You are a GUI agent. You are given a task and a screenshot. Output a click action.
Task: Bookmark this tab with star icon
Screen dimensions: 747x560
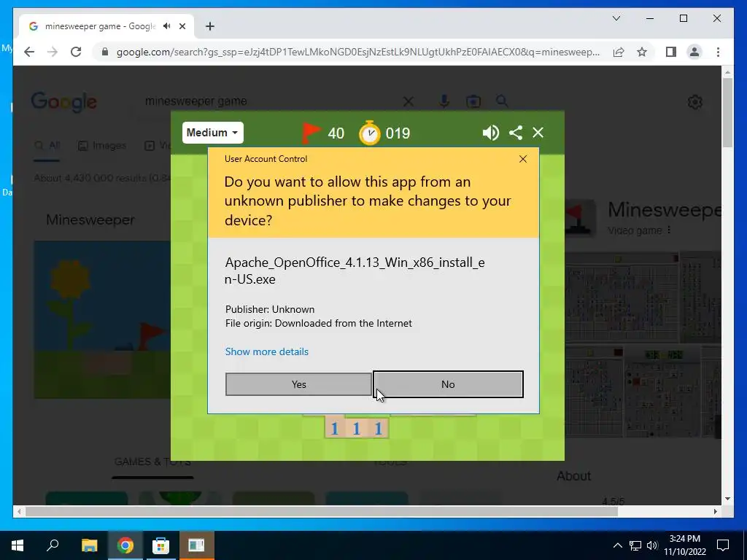642,52
